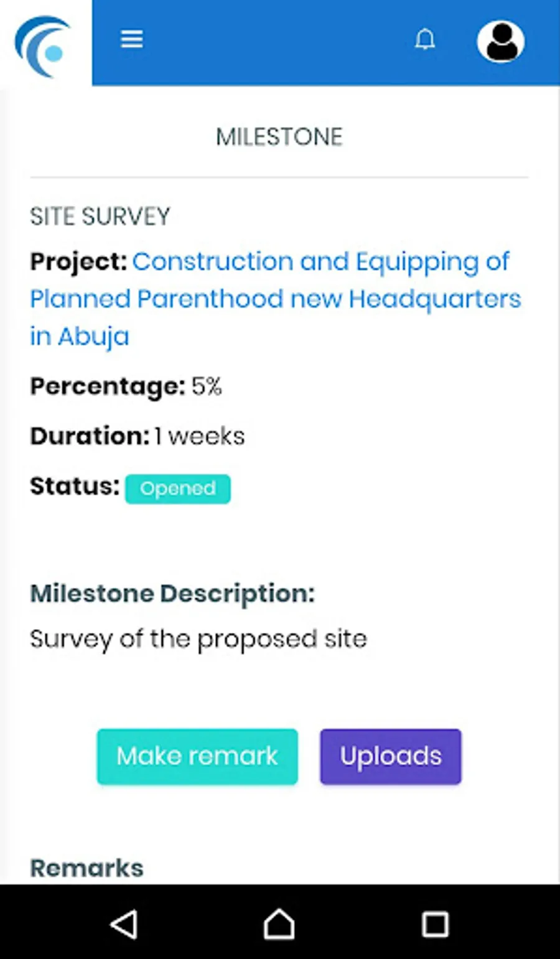560x959 pixels.
Task: Open the notifications bell
Action: click(x=425, y=40)
